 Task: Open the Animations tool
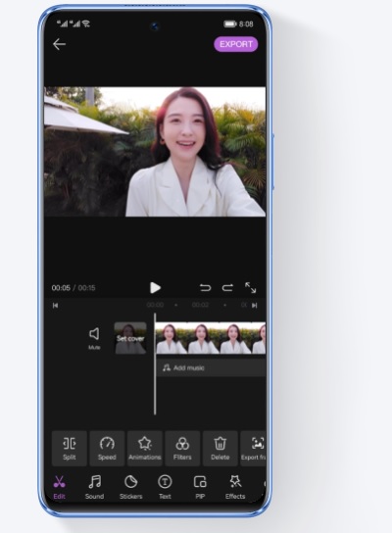(145, 449)
